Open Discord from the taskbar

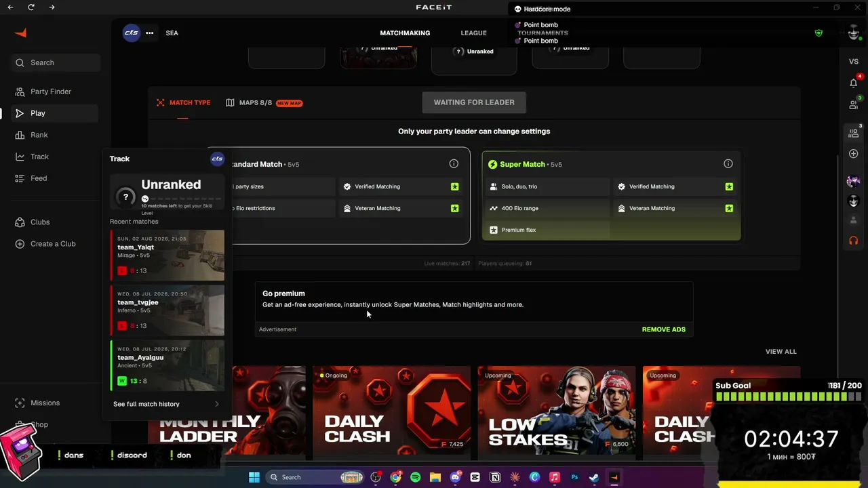tap(455, 477)
